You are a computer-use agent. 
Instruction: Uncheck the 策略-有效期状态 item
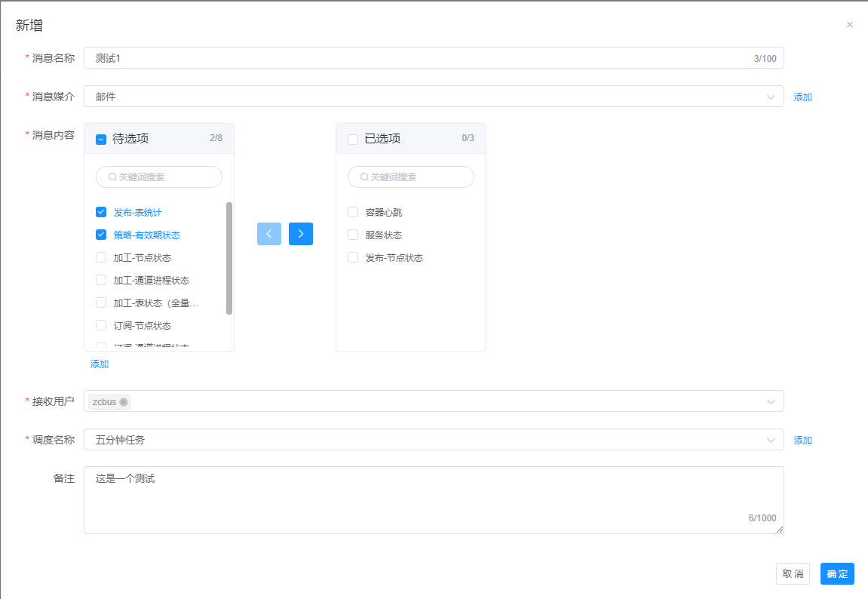101,235
